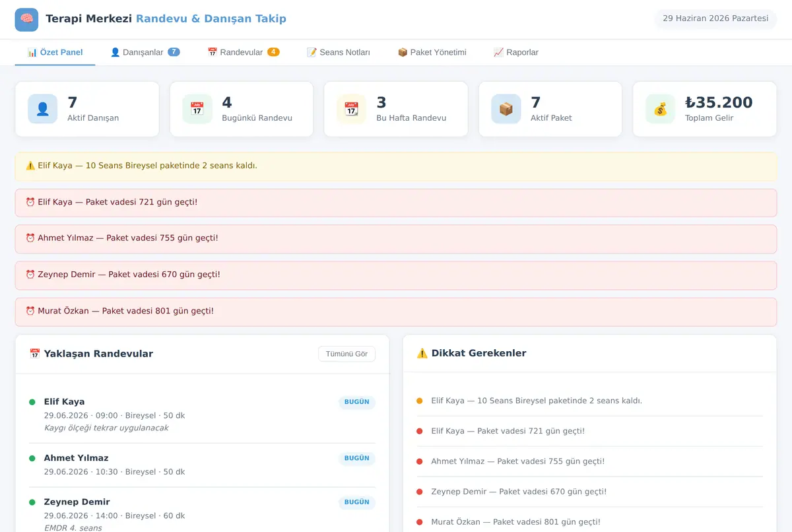Screen dimensions: 792x532
Task: Click the calendar icon beside Yaklaşan Randevular
Action: click(35, 354)
